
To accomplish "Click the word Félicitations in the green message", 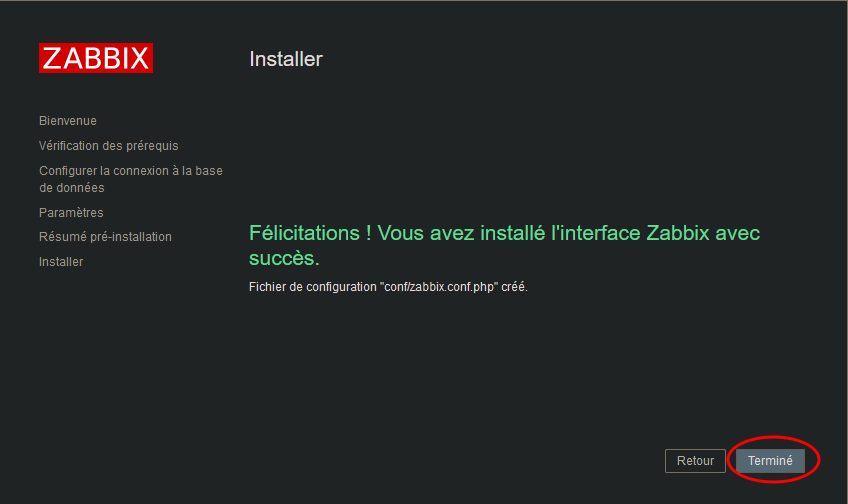I will click(305, 233).
